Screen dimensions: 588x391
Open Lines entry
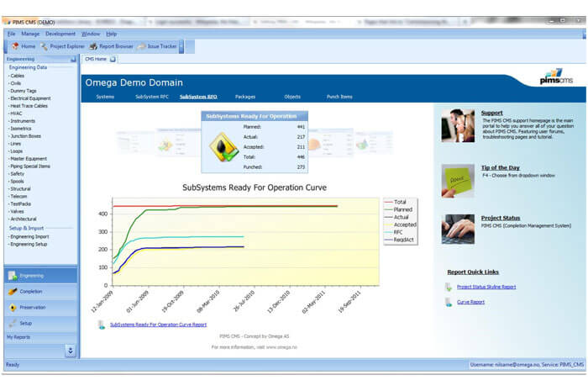15,143
